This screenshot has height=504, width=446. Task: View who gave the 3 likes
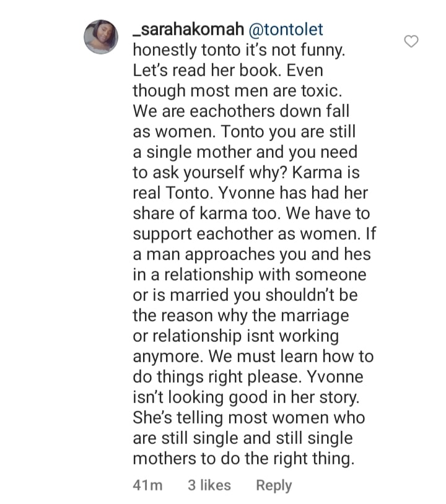(x=209, y=486)
